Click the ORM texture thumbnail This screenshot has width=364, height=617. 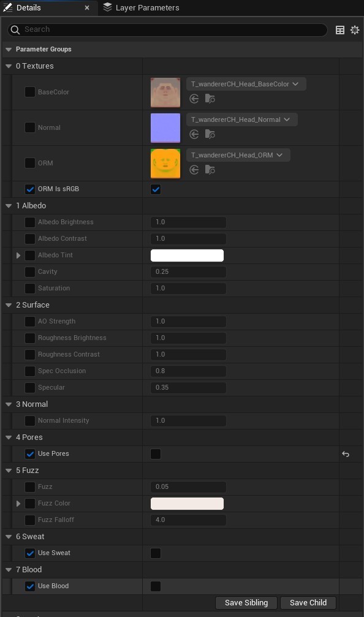pyautogui.click(x=165, y=164)
